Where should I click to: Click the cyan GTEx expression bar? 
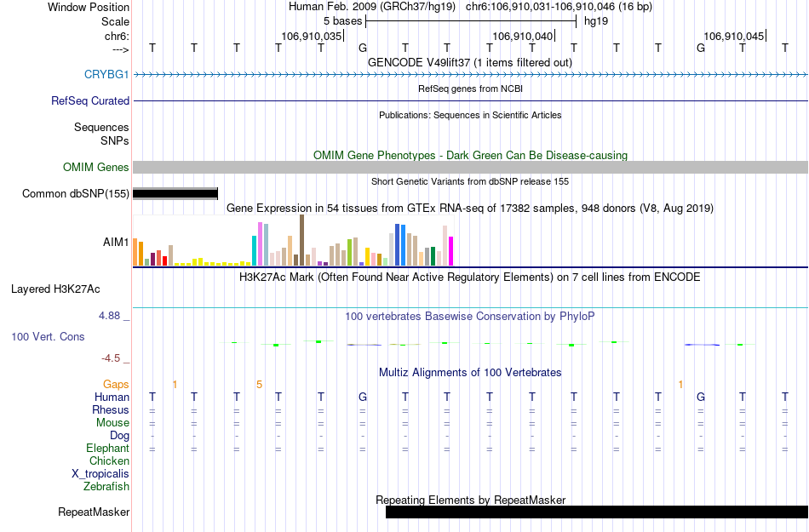(x=255, y=250)
